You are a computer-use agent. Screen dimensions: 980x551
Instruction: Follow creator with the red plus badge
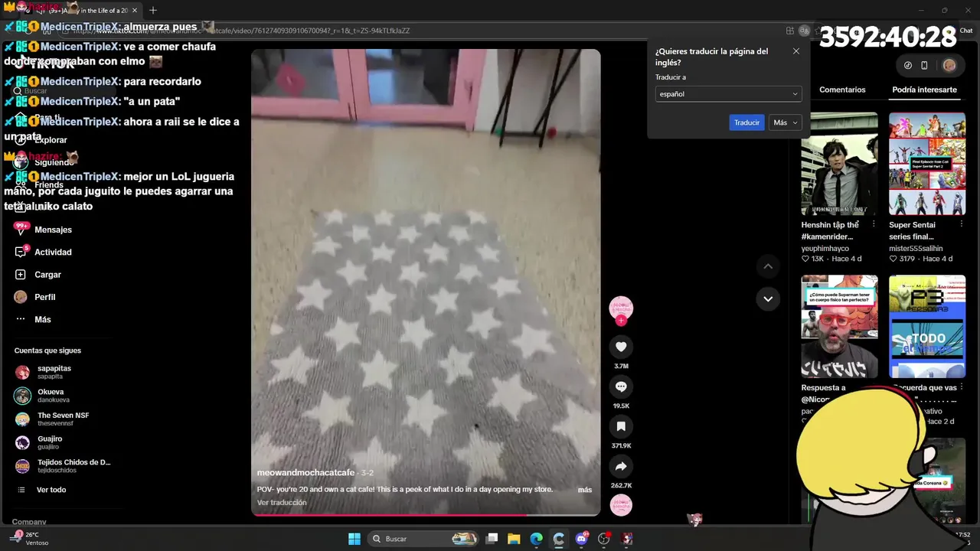click(x=621, y=321)
